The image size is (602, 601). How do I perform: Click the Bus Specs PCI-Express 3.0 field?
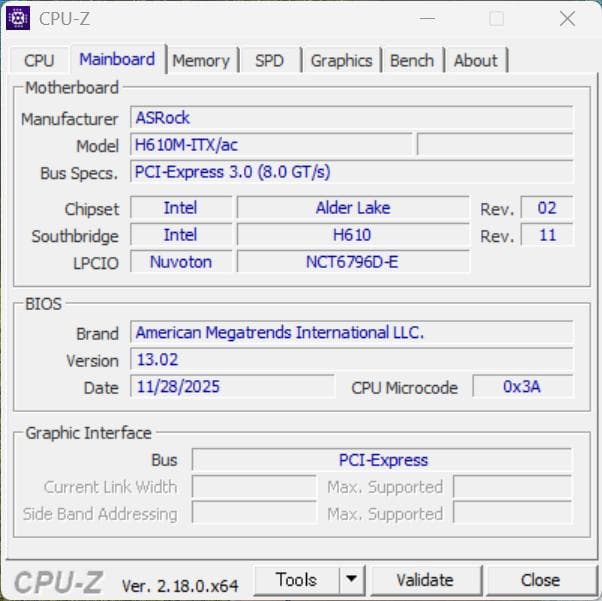351,172
